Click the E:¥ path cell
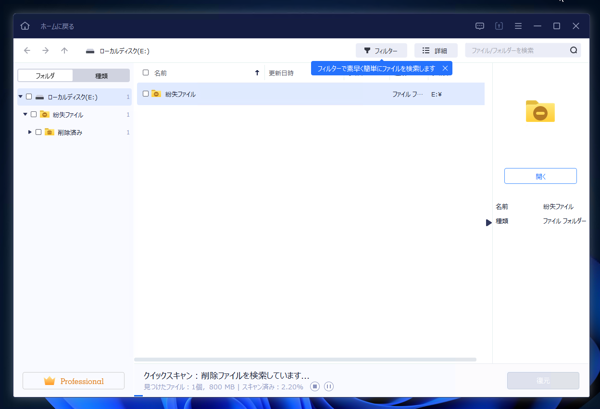The image size is (600, 409). (436, 94)
